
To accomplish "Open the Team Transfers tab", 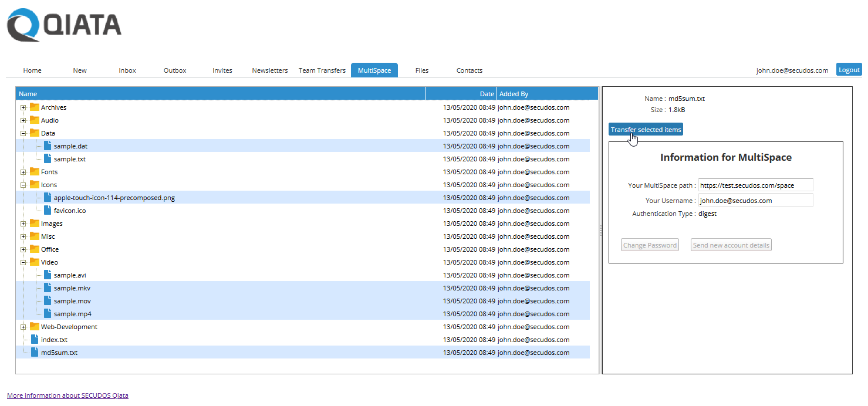I will click(322, 70).
